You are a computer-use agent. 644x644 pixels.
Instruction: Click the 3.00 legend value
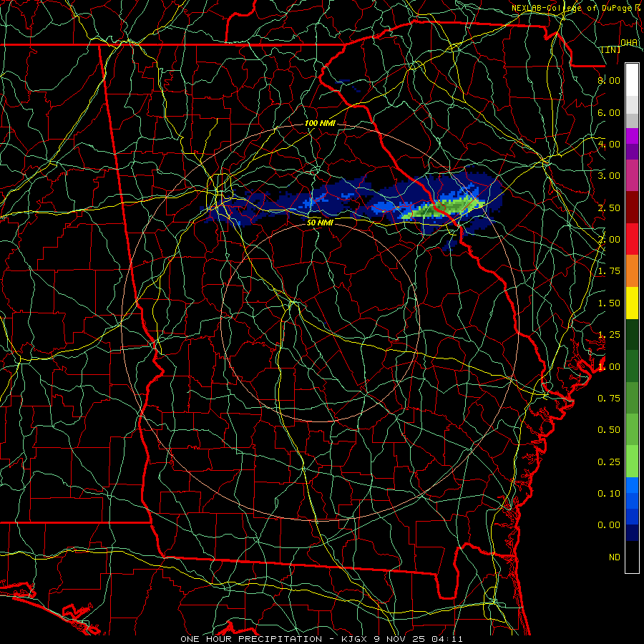click(609, 176)
